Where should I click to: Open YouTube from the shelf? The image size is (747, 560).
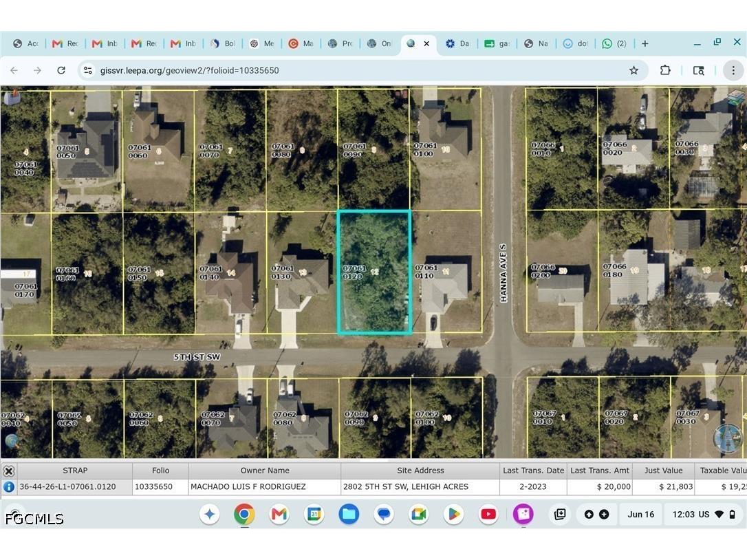[488, 514]
